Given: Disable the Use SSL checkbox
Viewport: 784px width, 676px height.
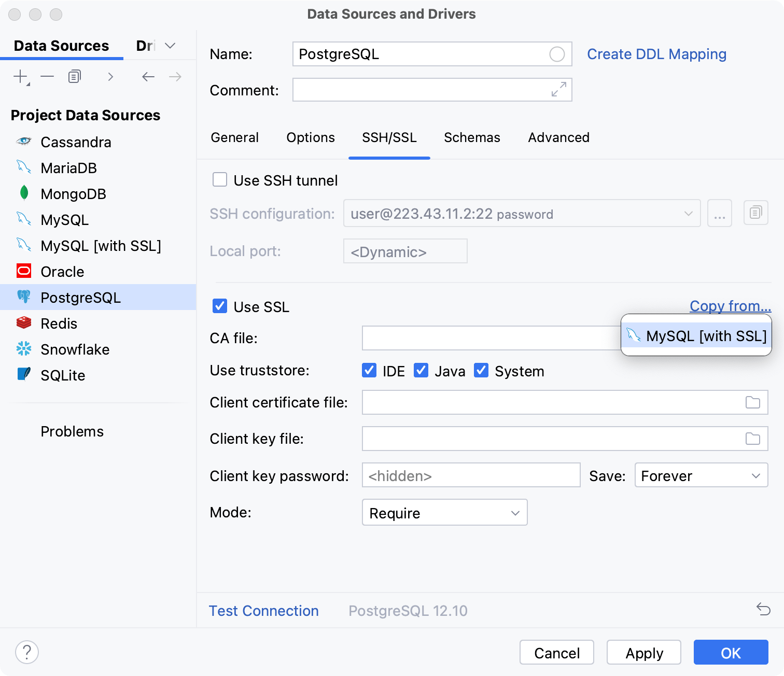Looking at the screenshot, I should tap(220, 306).
